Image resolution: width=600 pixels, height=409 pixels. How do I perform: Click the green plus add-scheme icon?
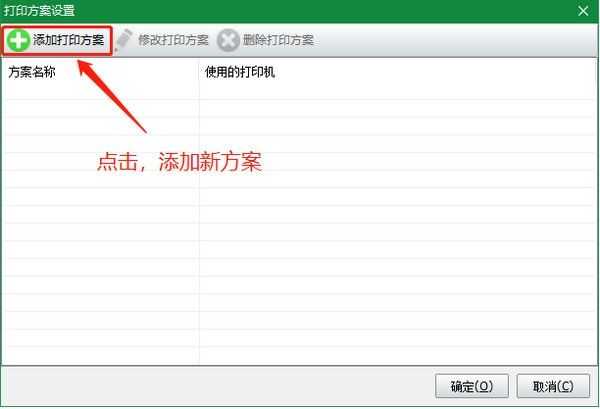click(18, 40)
